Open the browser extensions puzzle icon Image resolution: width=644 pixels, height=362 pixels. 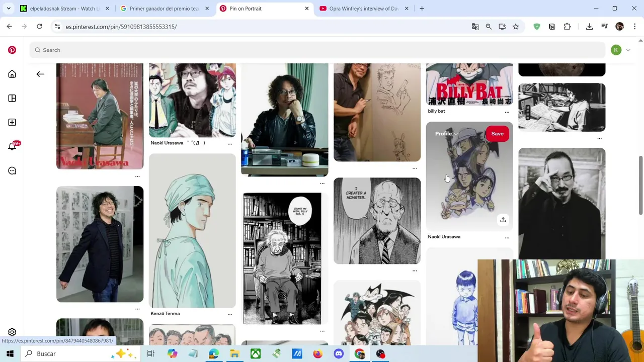(567, 27)
